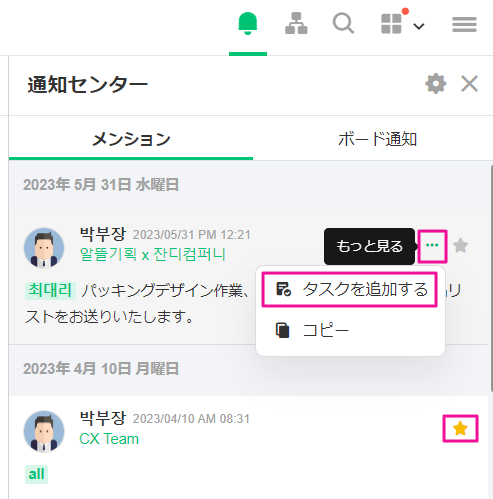
Task: Switch to the メンション tab
Action: tap(131, 139)
